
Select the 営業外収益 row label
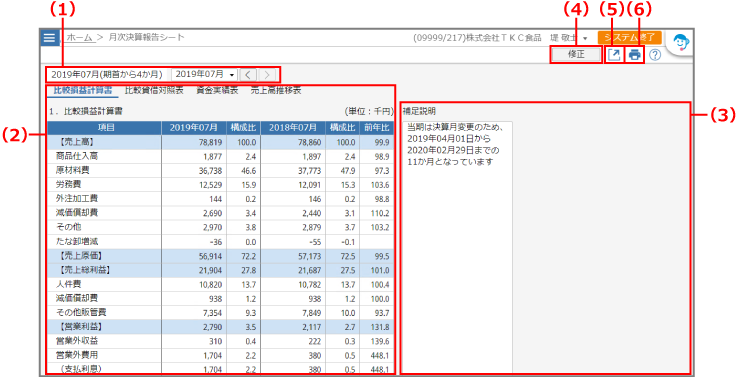tap(77, 341)
